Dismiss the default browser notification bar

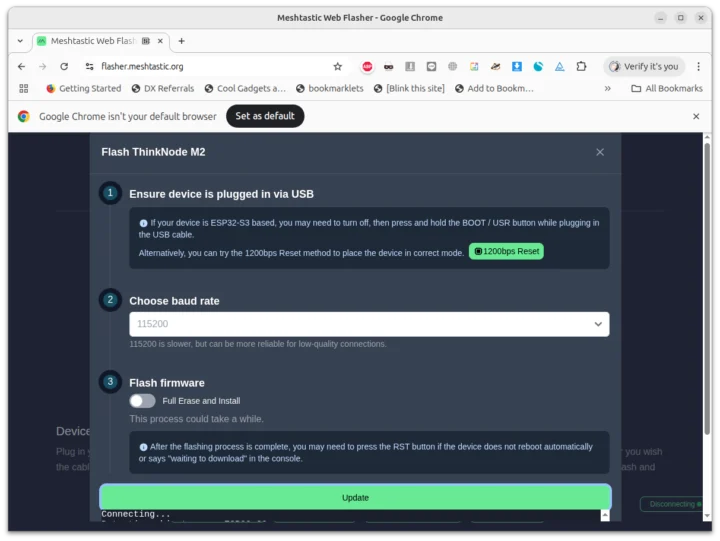(696, 116)
